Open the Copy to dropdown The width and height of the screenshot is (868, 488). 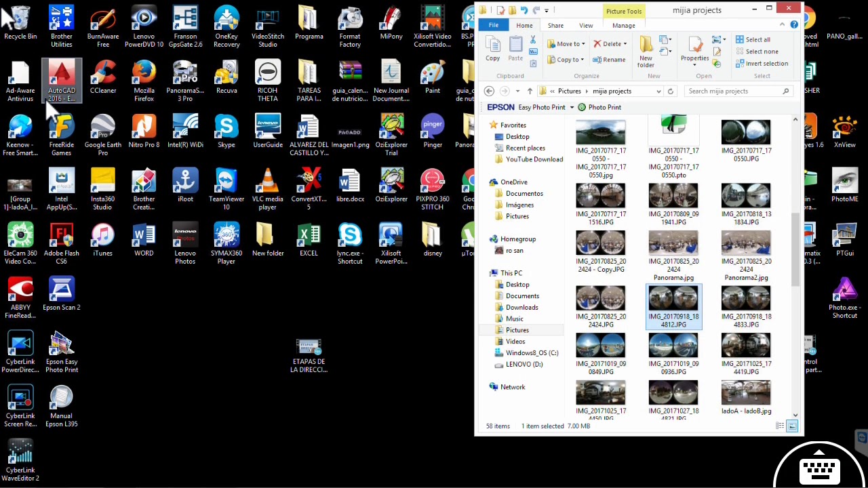click(x=565, y=60)
